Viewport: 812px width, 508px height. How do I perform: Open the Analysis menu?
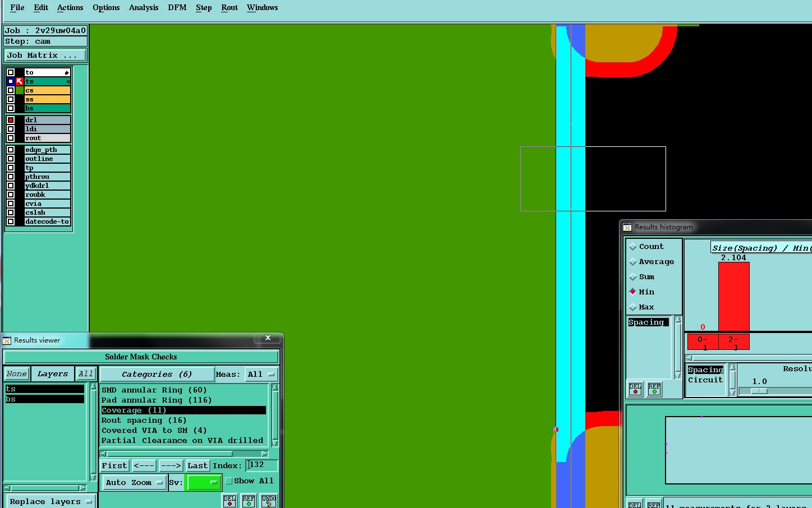click(x=144, y=8)
